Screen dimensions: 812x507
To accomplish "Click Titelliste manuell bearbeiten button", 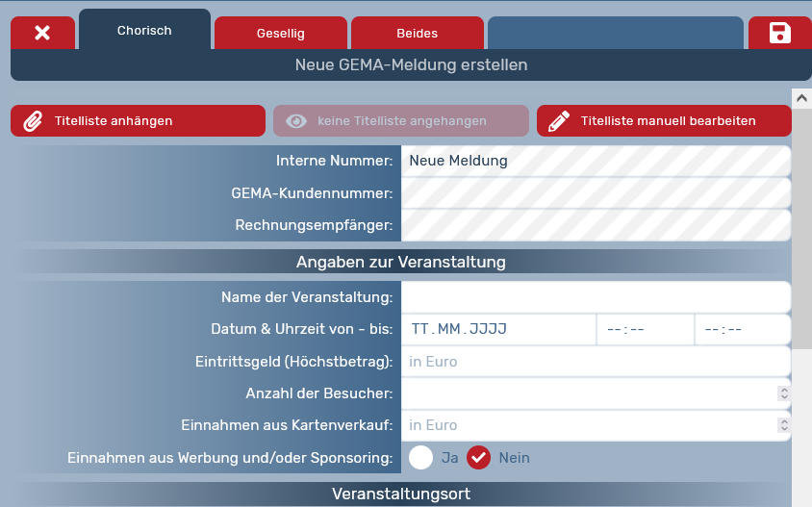I will point(664,121).
